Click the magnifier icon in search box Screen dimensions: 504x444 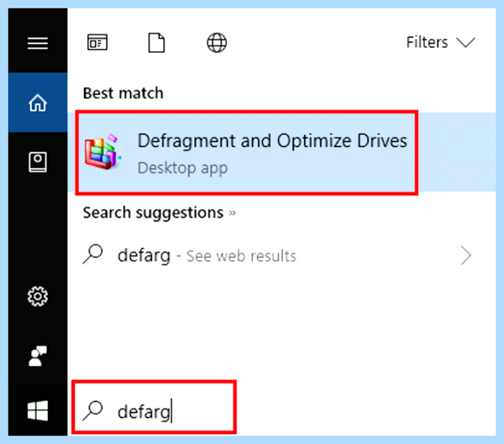93,410
